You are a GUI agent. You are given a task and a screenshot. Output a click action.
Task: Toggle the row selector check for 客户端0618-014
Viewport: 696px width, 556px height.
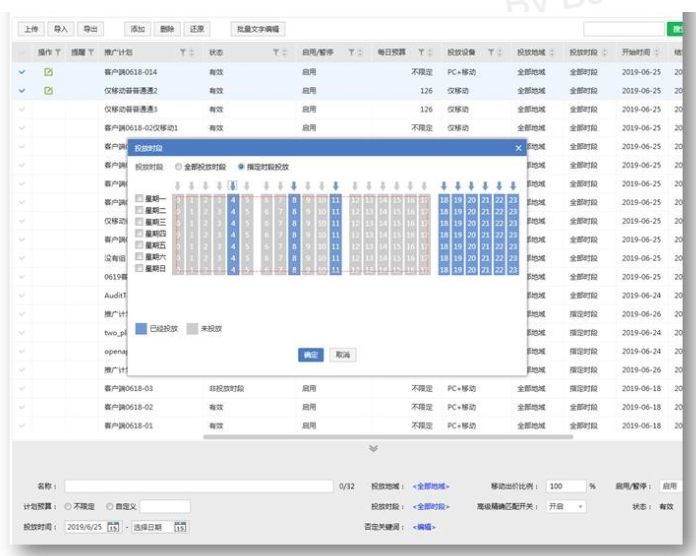point(22,72)
